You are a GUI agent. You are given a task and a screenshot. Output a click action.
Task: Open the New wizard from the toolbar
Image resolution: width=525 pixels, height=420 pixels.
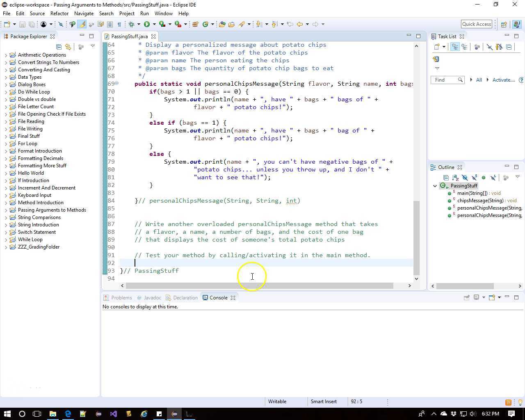point(7,24)
